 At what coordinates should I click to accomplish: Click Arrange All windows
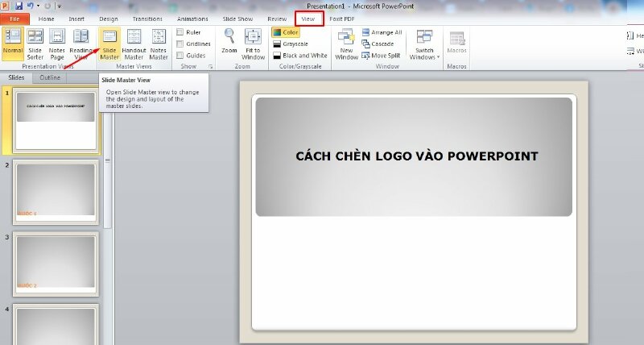(382, 32)
